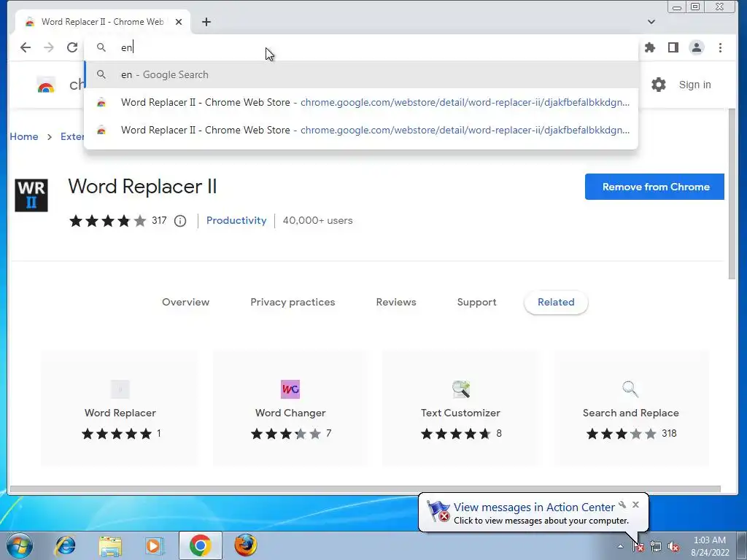The height and width of the screenshot is (560, 747).
Task: Open the Web Store settings gear
Action: coord(659,85)
